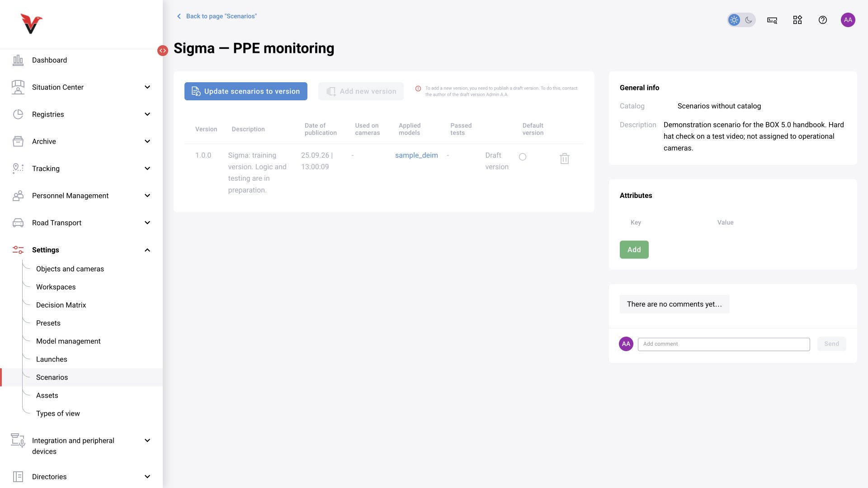This screenshot has height=488, width=868.
Task: Expand the Directories chevron
Action: [147, 477]
